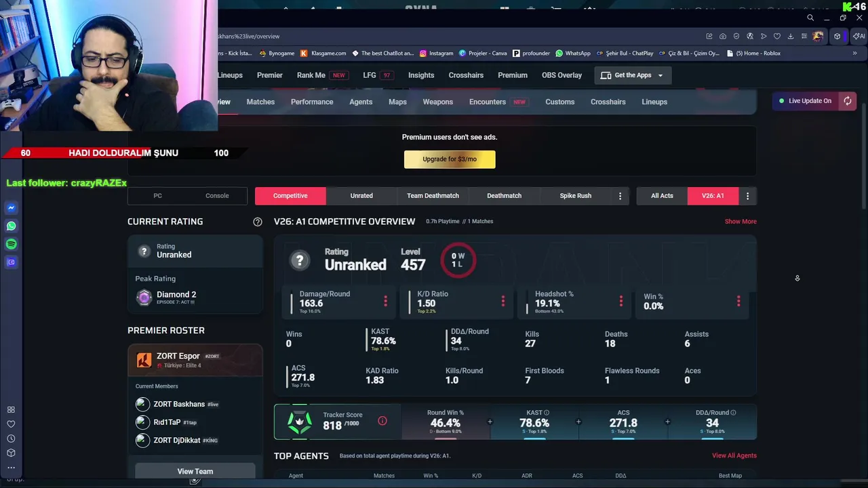Toggle Live Update On

[807, 101]
